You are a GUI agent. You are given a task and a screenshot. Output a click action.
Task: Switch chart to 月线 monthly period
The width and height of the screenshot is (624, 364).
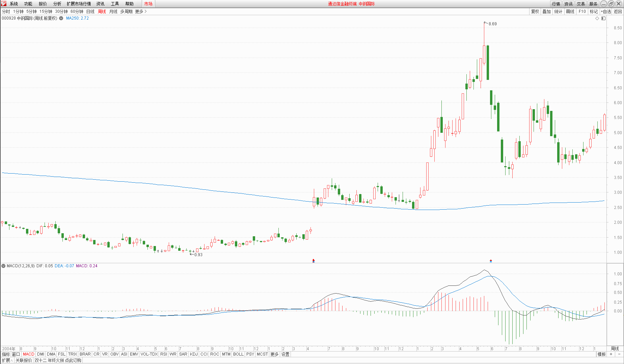[x=113, y=11]
